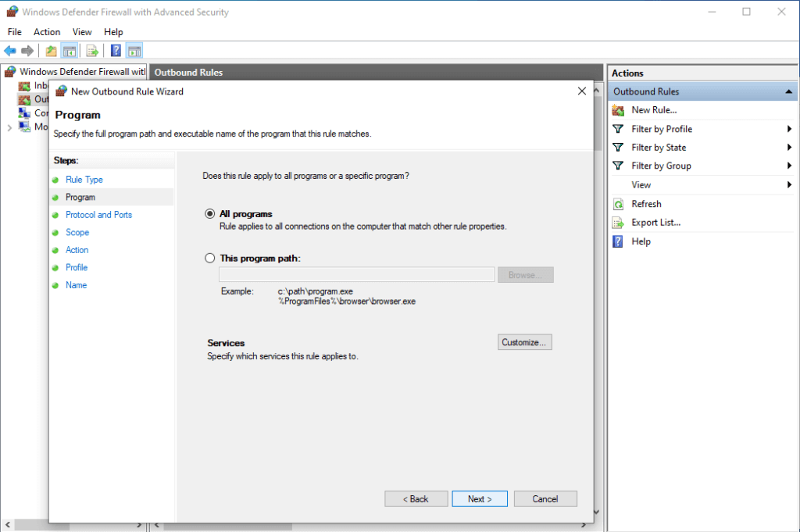Click the Back arrow toolbar icon
Image resolution: width=800 pixels, height=532 pixels.
click(9, 51)
